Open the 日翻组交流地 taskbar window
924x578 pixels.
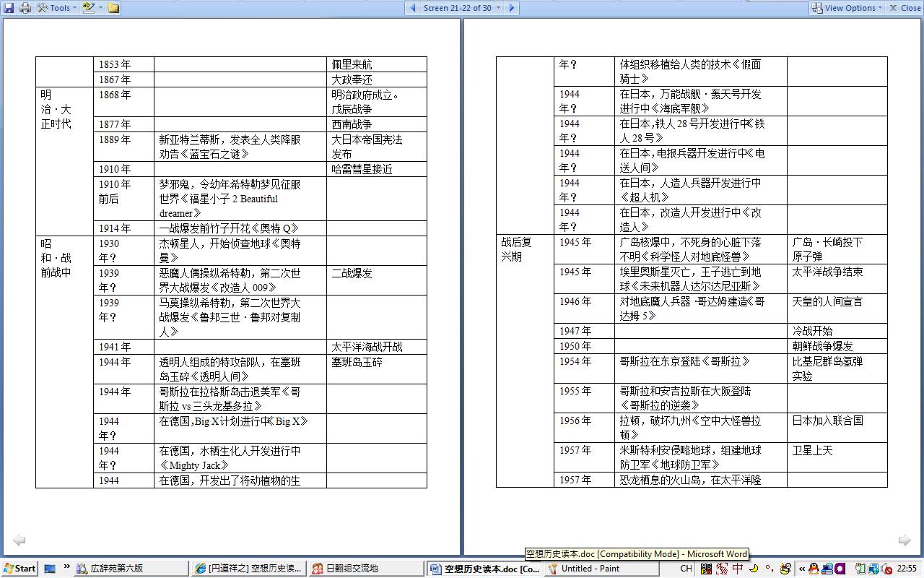[x=366, y=569]
